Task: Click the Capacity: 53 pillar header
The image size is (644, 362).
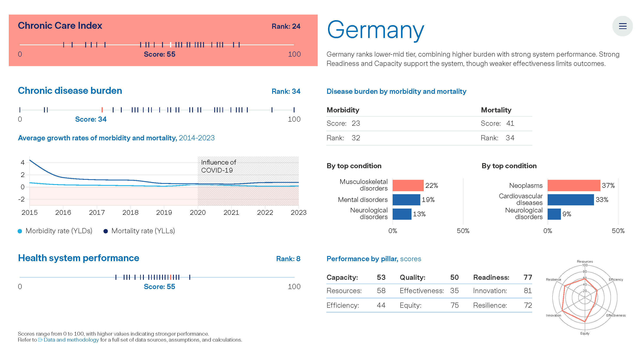Action: (x=356, y=277)
